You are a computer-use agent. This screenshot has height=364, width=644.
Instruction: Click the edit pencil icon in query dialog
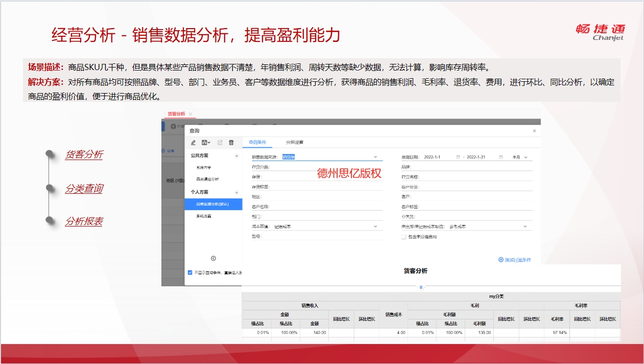click(193, 143)
